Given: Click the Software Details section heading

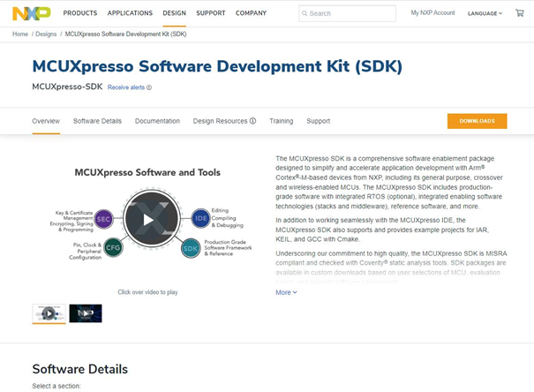Looking at the screenshot, I should point(80,369).
